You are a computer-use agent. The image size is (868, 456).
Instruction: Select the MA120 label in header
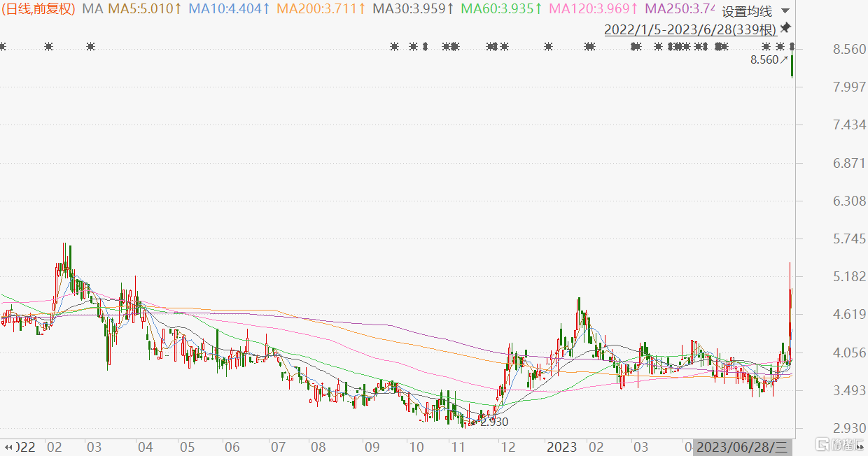593,9
